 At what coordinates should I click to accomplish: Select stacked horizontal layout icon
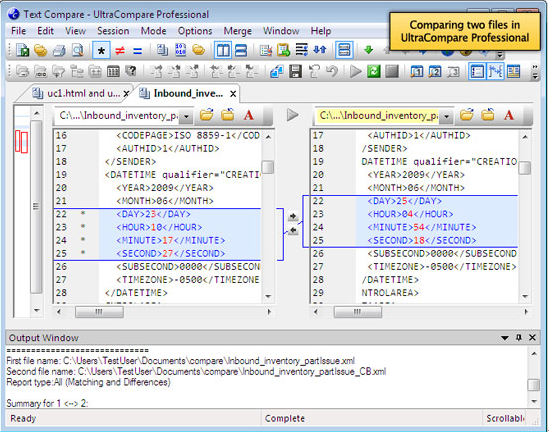pyautogui.click(x=241, y=51)
